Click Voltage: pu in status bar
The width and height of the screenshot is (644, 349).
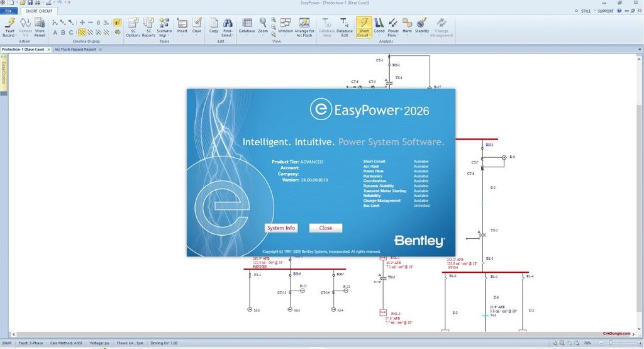pos(99,343)
